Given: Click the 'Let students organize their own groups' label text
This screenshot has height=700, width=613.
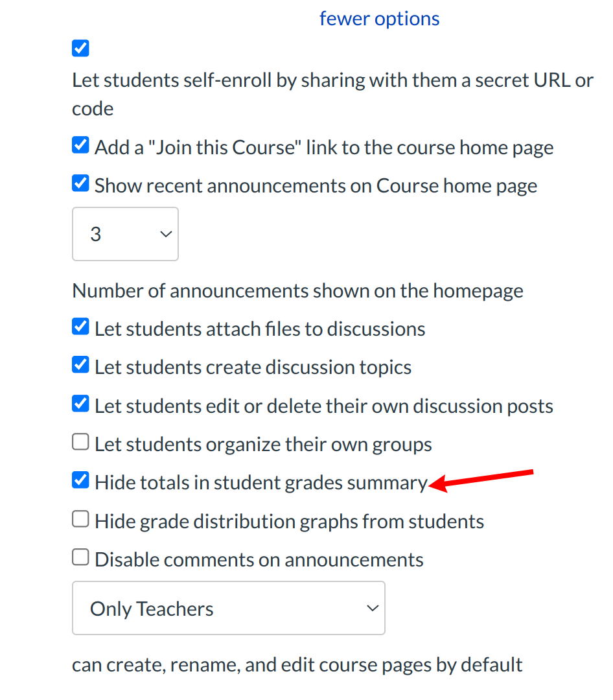Looking at the screenshot, I should [x=263, y=445].
